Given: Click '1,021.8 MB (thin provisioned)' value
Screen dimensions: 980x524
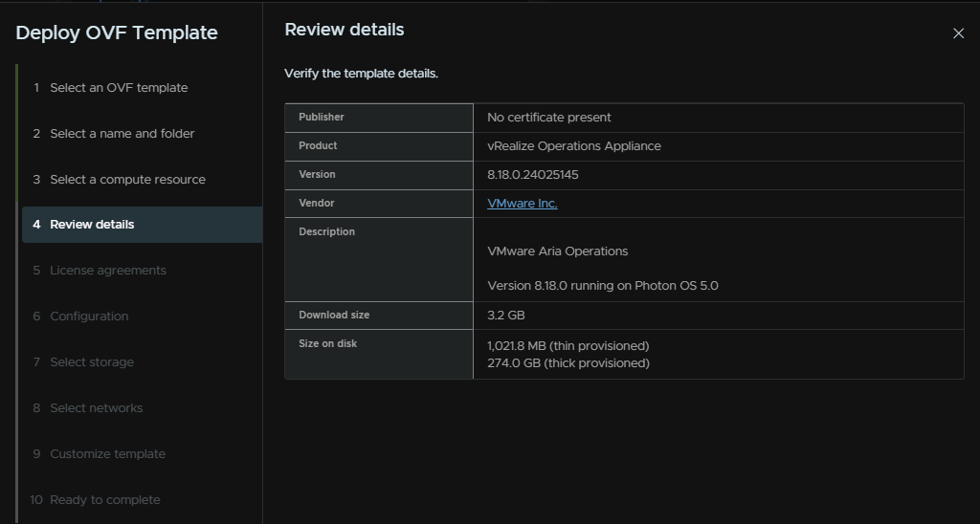Looking at the screenshot, I should [x=568, y=345].
